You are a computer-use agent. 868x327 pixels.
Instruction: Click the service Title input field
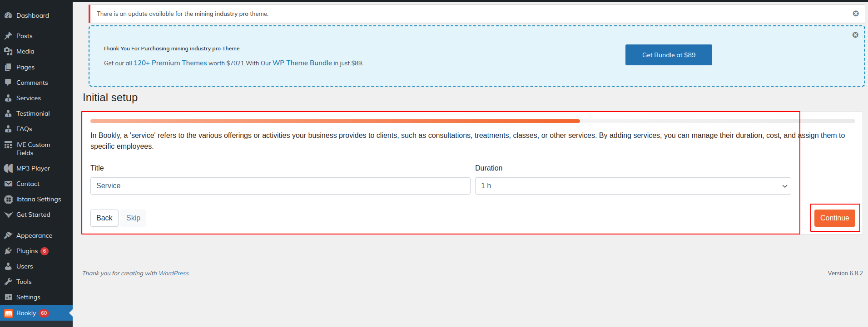pos(280,186)
